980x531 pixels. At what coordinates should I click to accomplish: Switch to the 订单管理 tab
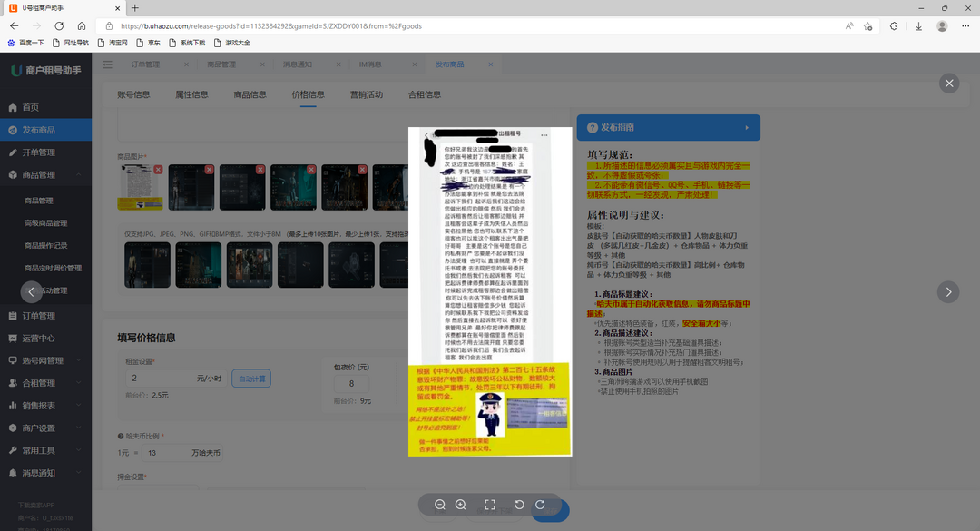pyautogui.click(x=145, y=64)
